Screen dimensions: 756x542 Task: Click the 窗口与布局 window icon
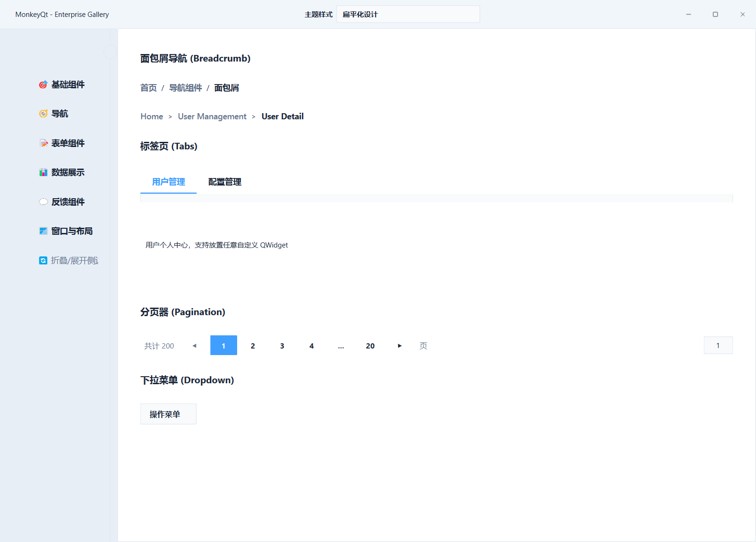tap(43, 231)
